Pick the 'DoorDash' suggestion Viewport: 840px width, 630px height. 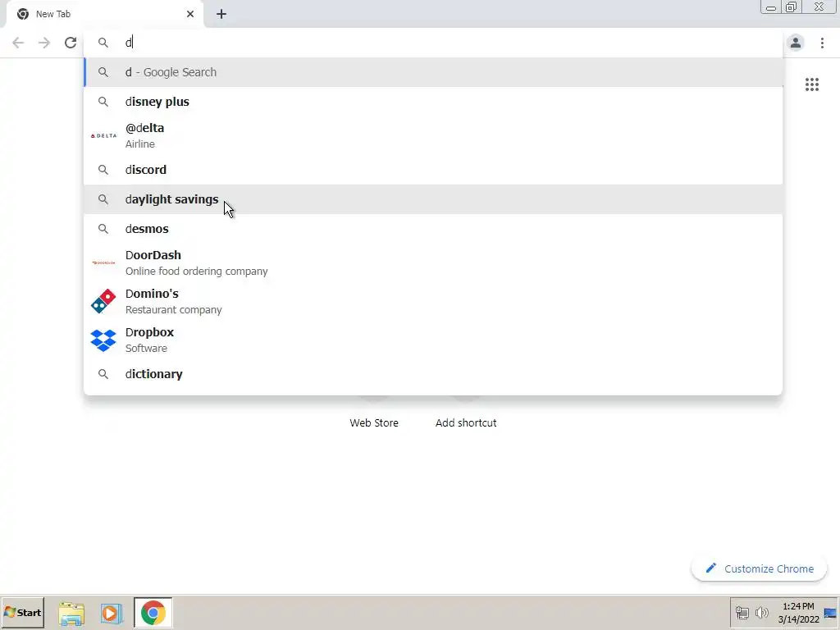click(433, 262)
